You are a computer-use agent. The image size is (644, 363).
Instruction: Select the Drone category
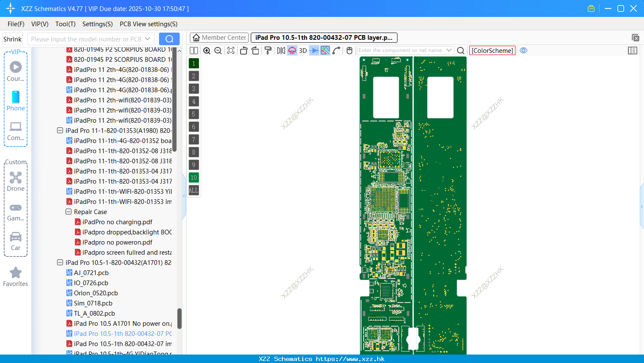pyautogui.click(x=16, y=181)
